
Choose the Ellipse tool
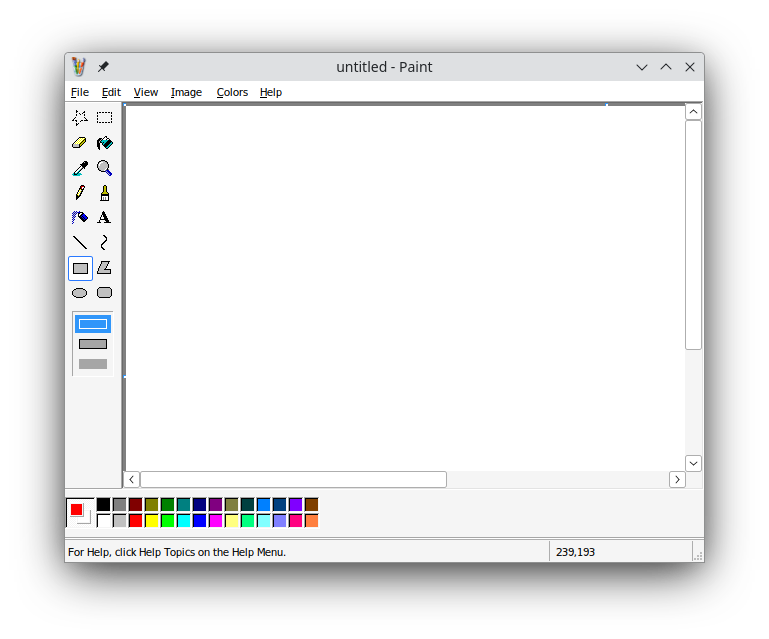click(80, 293)
